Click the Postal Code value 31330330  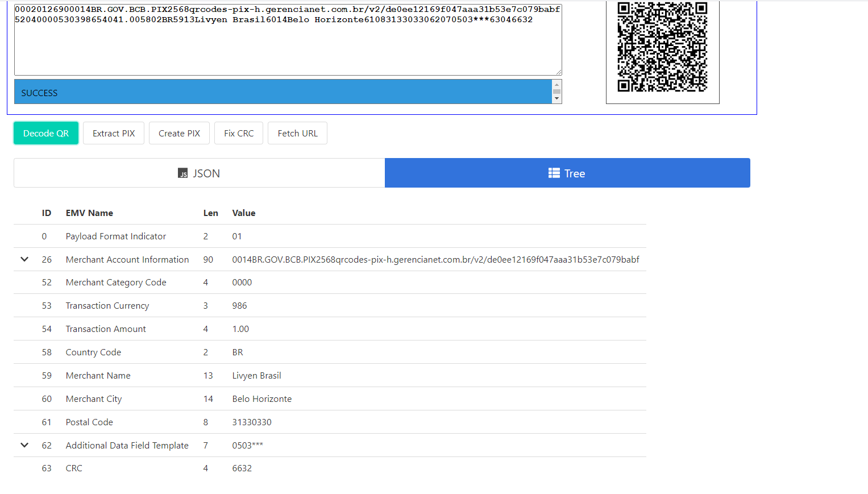pyautogui.click(x=252, y=422)
